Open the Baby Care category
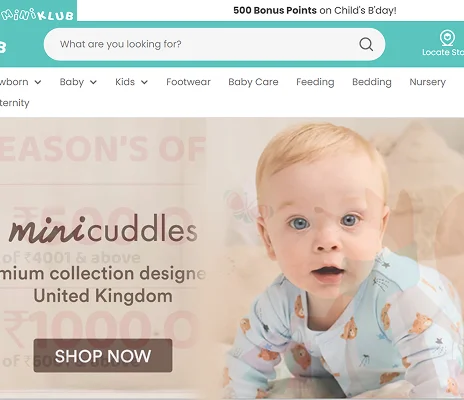 253,82
